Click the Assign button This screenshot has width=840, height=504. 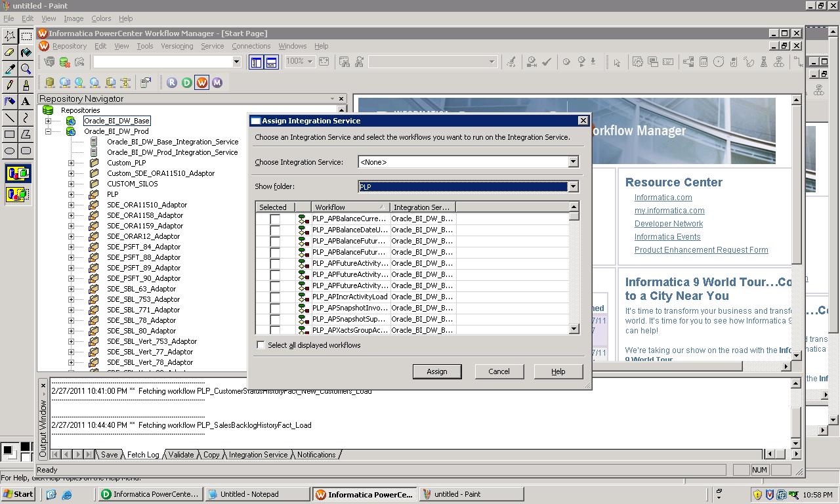pos(437,371)
